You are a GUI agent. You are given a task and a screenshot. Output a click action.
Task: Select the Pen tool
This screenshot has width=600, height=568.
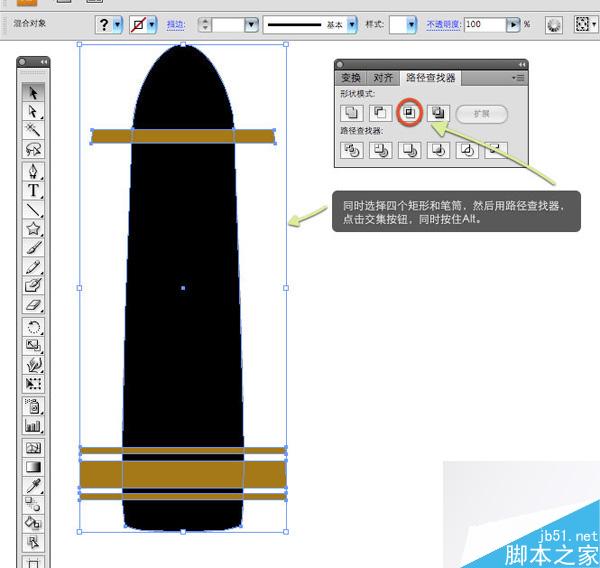(33, 171)
